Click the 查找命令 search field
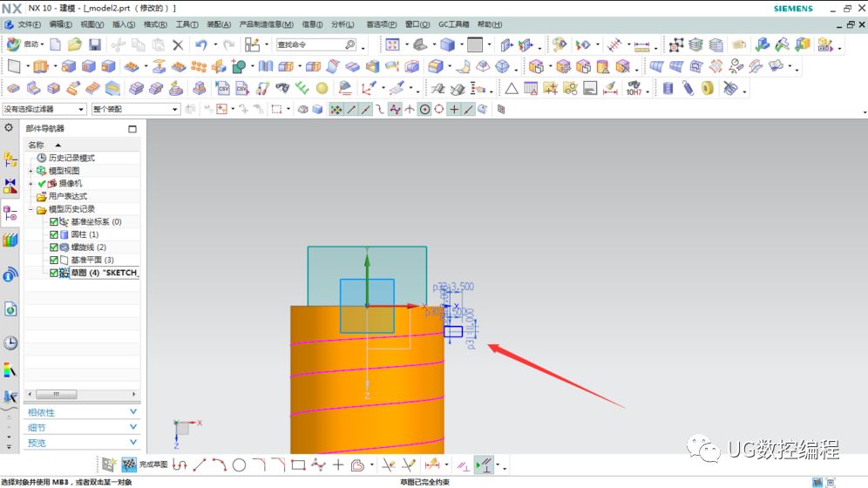 coord(315,44)
